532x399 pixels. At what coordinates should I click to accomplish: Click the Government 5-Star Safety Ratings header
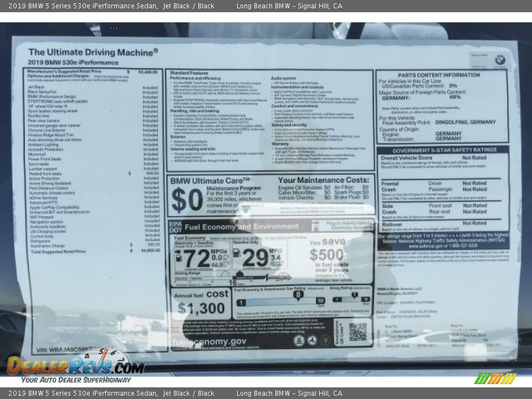(x=443, y=150)
